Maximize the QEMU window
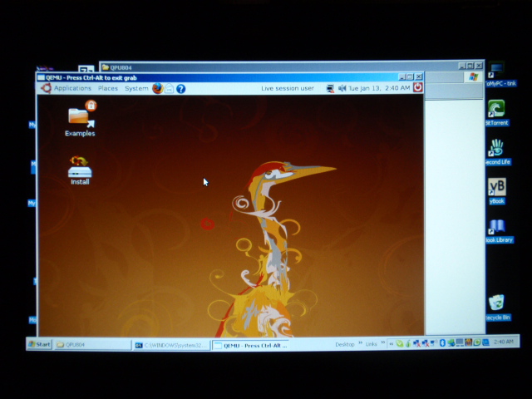This screenshot has height=399, width=532. [410, 77]
